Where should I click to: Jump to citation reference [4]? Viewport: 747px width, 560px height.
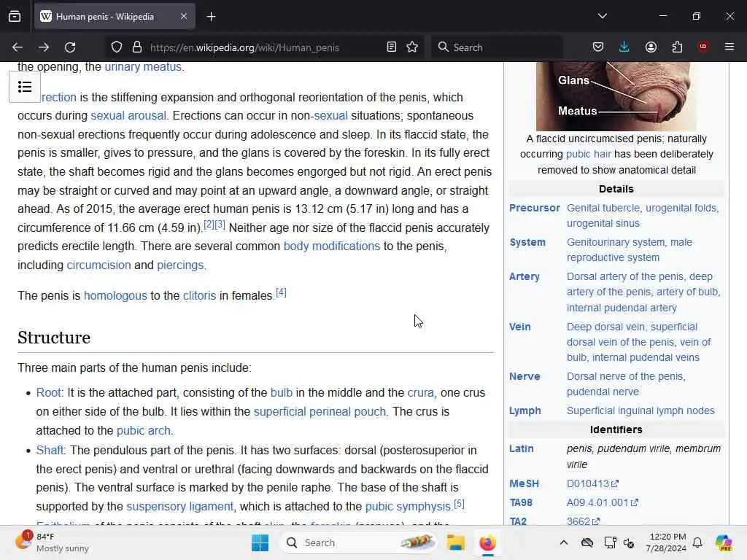pyautogui.click(x=281, y=292)
